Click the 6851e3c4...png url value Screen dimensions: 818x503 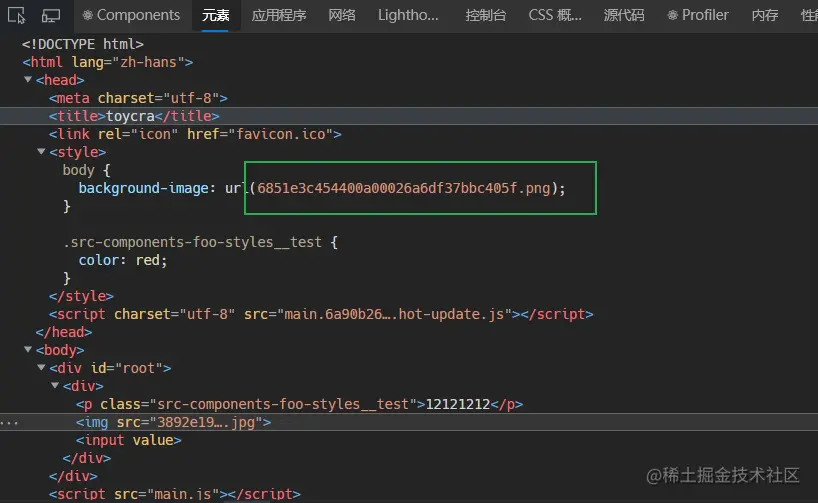coord(404,188)
